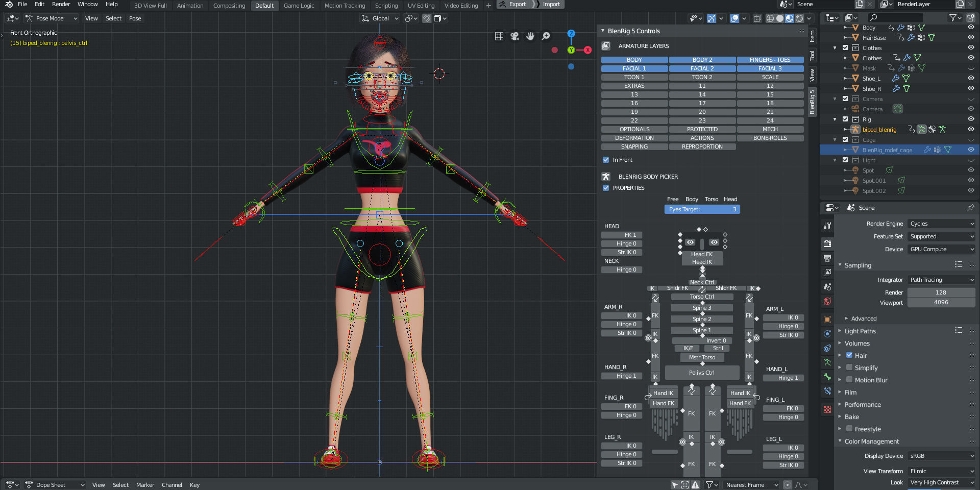The width and height of the screenshot is (980, 490).
Task: Open Object Constraints properties tab
Action: [x=827, y=348]
